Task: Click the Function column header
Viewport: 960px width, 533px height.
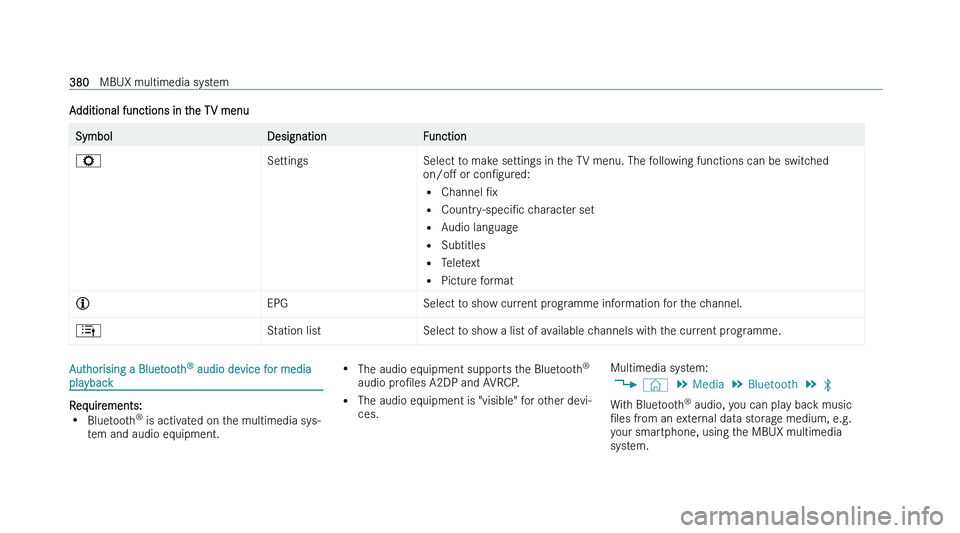Action: coord(444,136)
